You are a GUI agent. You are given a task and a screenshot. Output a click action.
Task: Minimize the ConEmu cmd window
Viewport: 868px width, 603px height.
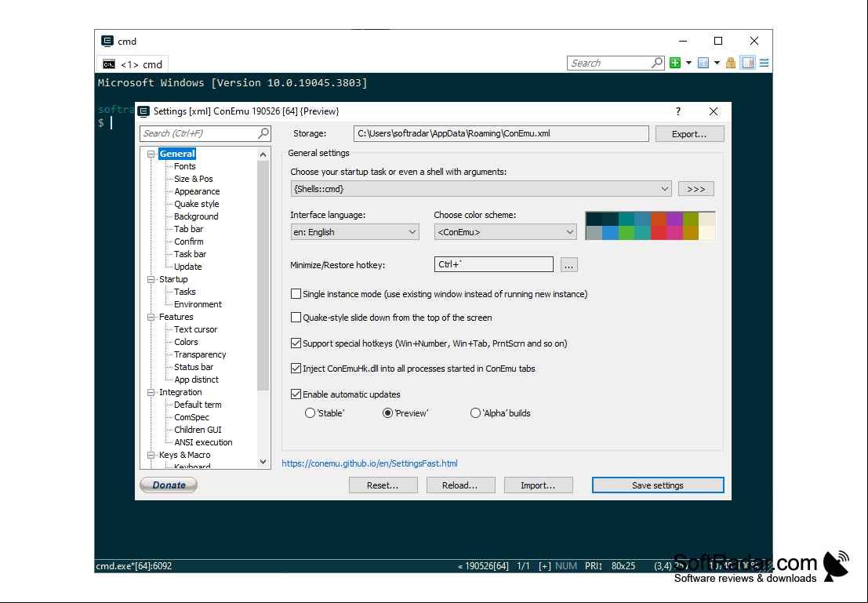(682, 41)
